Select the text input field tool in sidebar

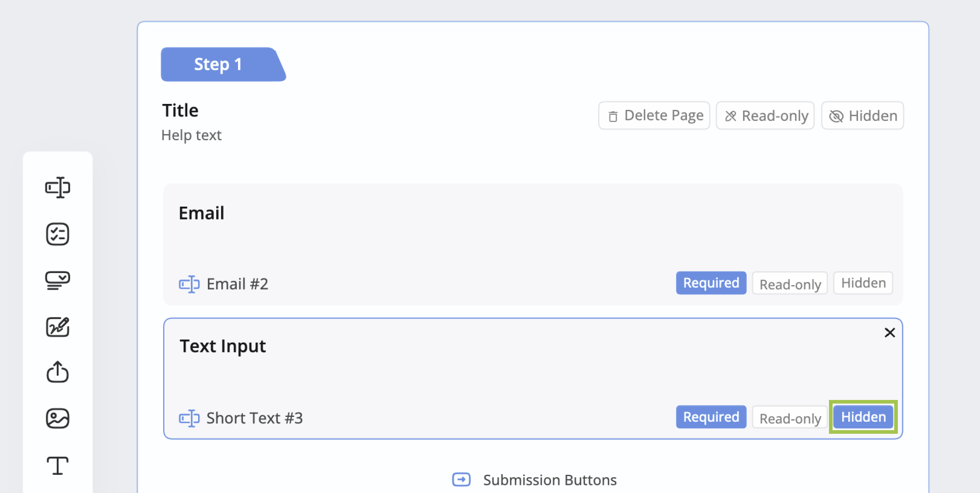(x=58, y=187)
